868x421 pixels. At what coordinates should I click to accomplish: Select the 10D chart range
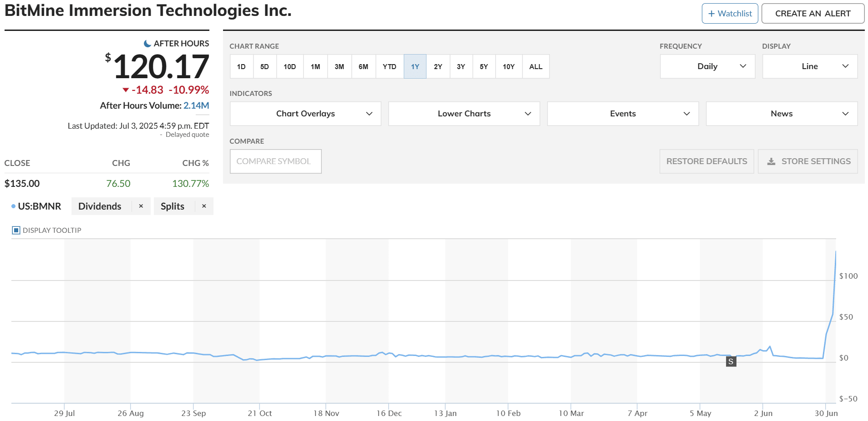[289, 66]
